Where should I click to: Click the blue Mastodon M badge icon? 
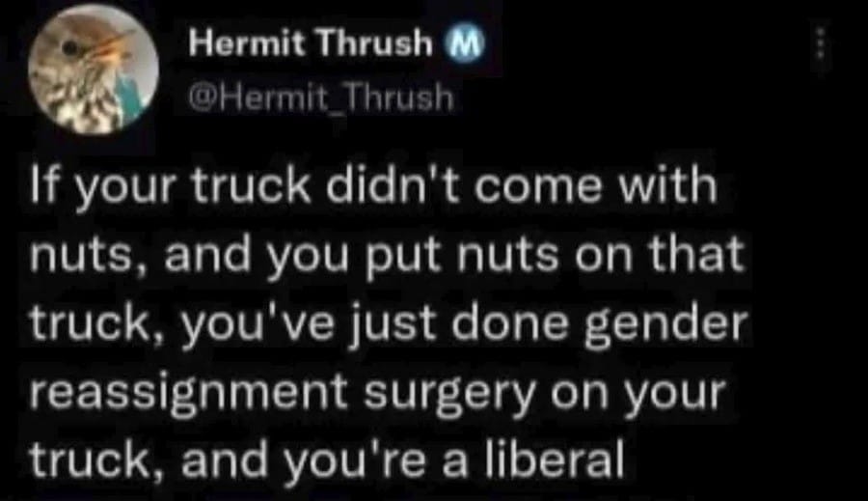(465, 42)
